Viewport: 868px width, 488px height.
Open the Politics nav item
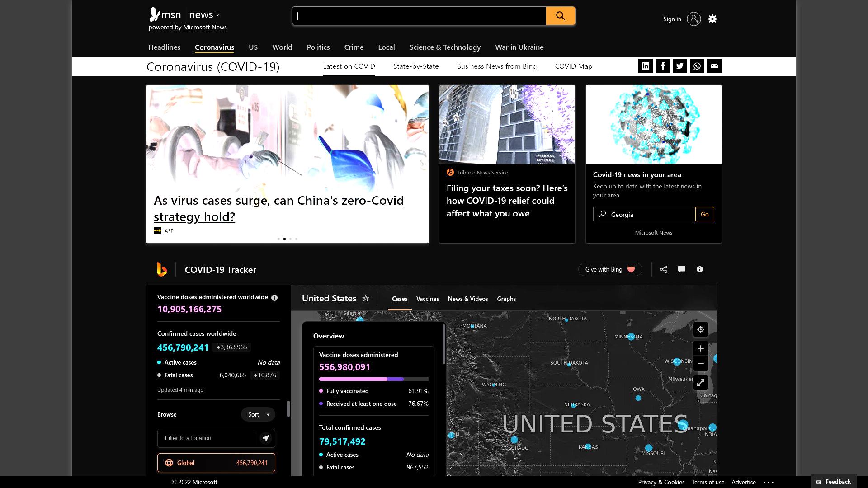pos(318,47)
